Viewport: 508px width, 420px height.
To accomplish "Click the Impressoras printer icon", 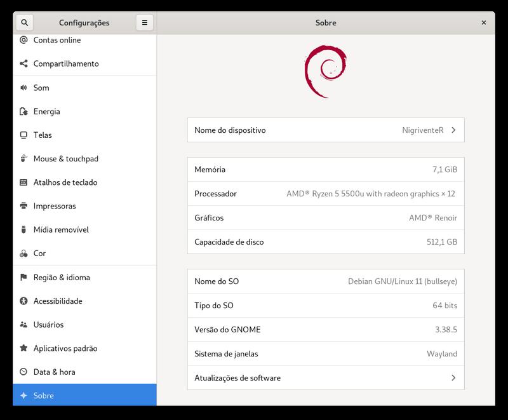I will coord(23,206).
